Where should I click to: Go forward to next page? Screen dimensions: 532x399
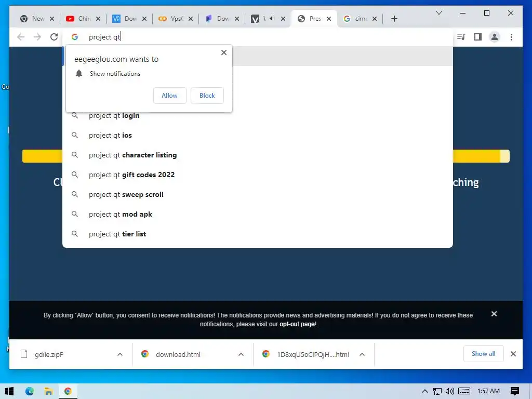(x=37, y=37)
